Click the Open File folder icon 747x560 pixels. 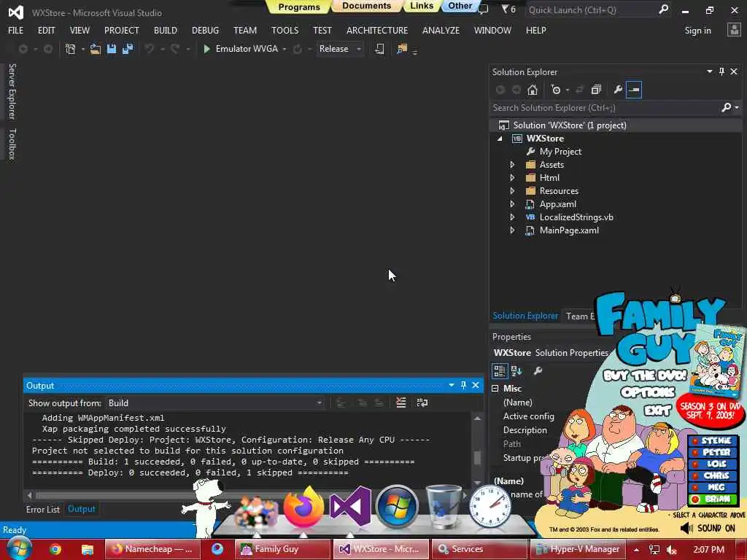coord(96,49)
